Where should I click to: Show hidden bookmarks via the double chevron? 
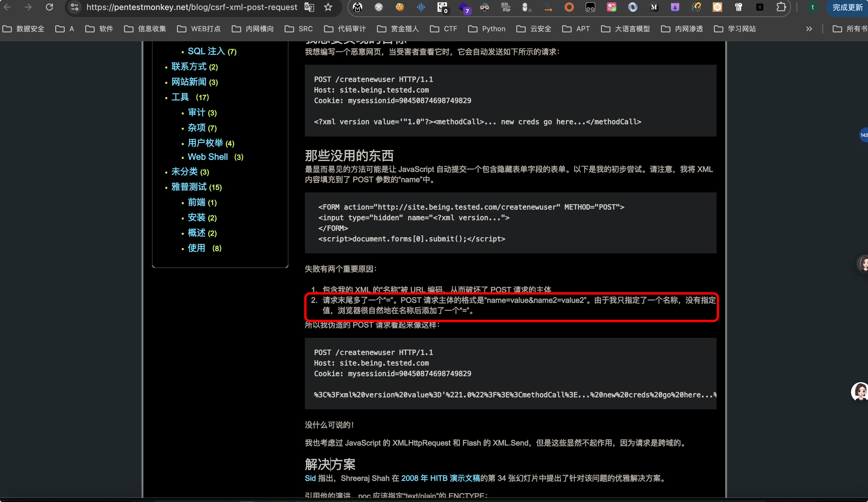pos(809,29)
